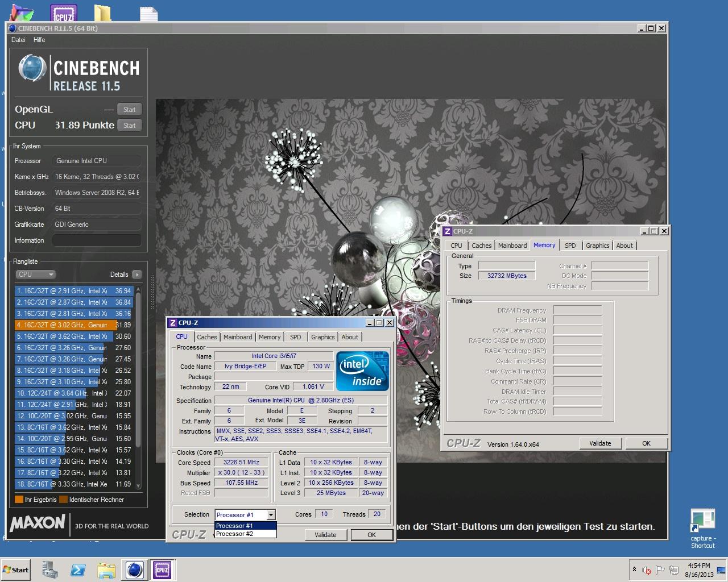Click OK in Memory CPU-Z window
The image size is (728, 582).
point(646,443)
